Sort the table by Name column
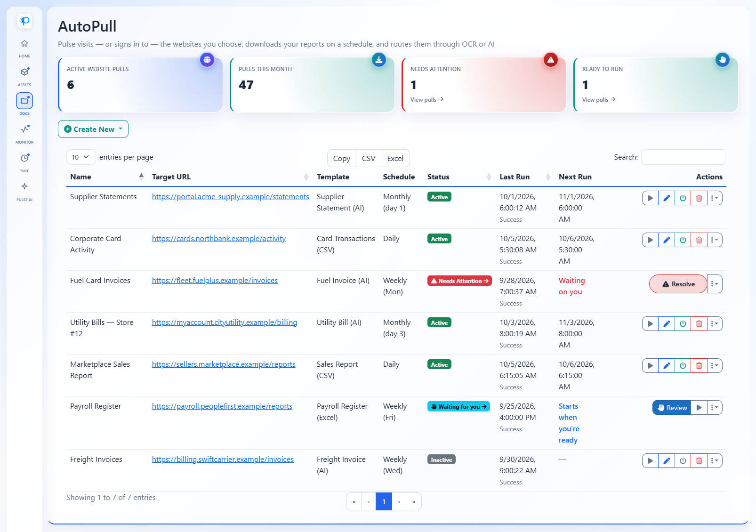Viewport: 756px width, 532px height. tap(107, 177)
